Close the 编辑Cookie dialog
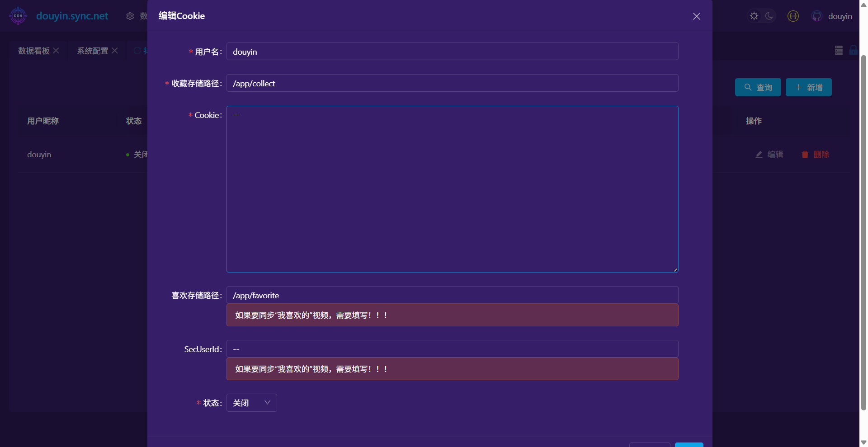 point(696,16)
